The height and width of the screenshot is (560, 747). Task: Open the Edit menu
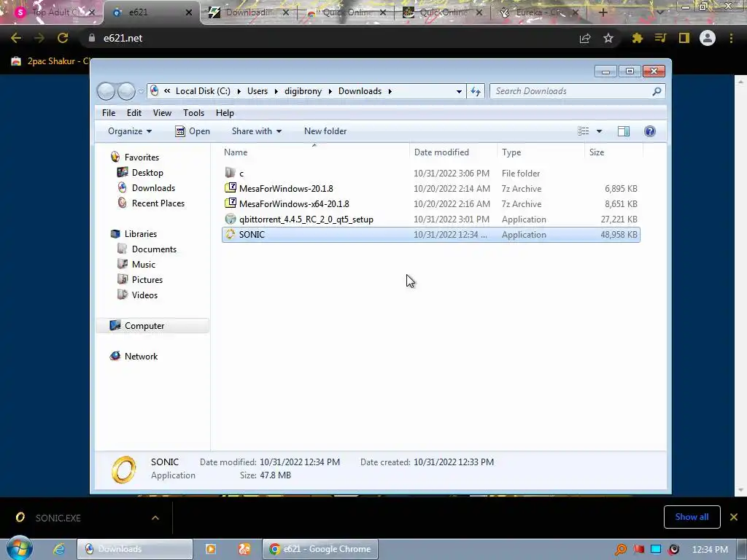click(134, 113)
